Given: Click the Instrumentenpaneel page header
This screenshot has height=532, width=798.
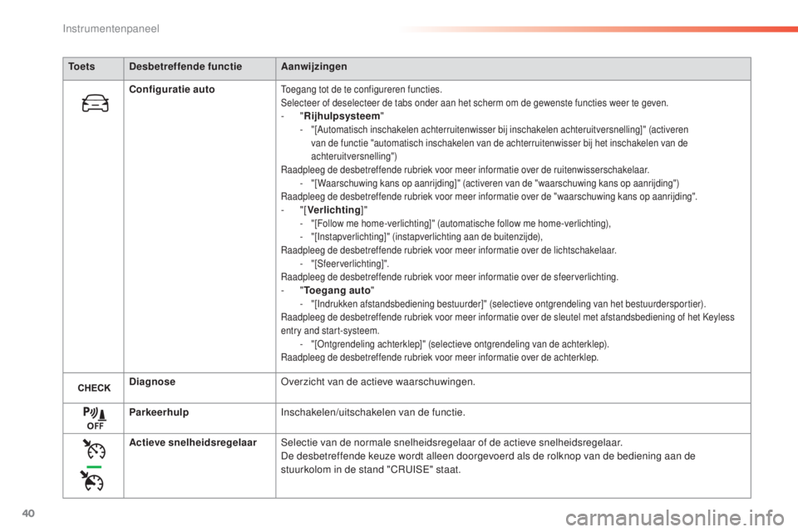Looking at the screenshot, I should pos(111,29).
